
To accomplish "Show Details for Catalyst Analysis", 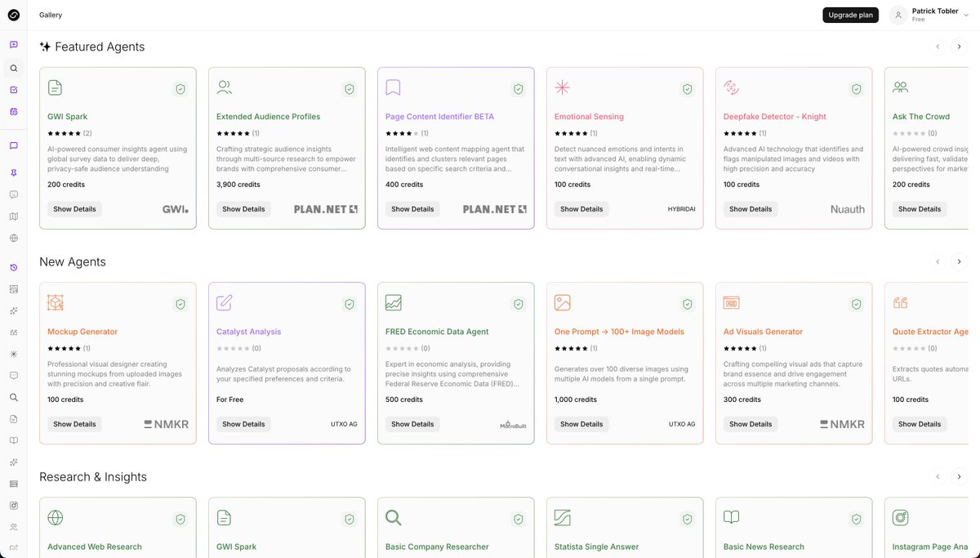I will 243,424.
